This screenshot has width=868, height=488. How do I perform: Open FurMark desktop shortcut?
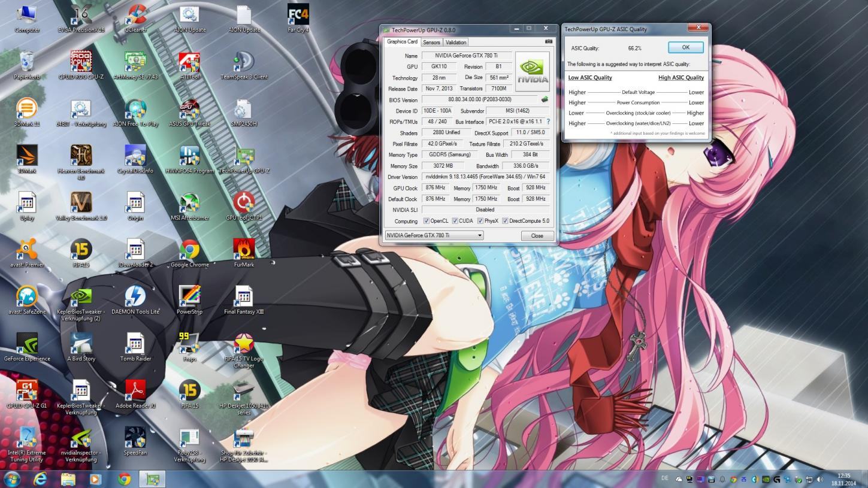tap(244, 253)
